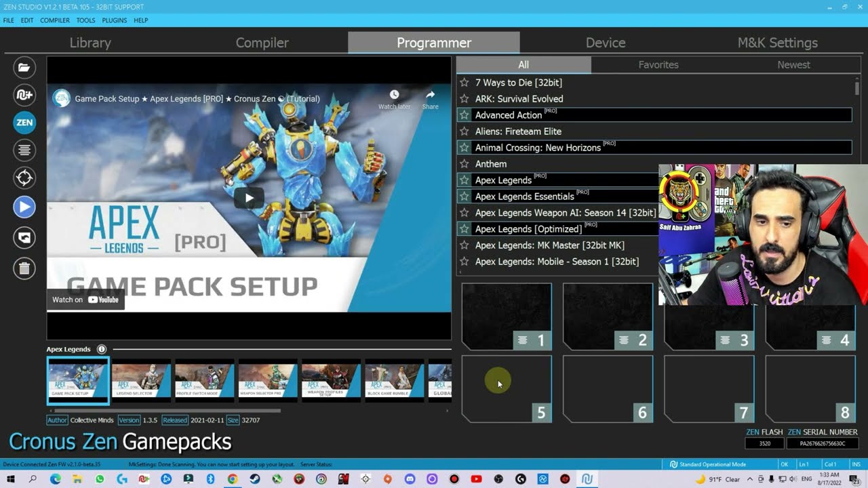
Task: Select memory slot 6
Action: (608, 389)
